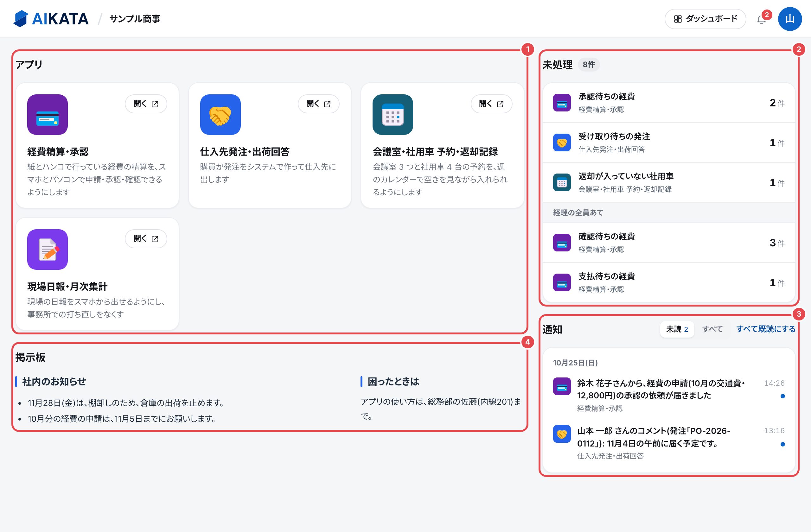Image resolution: width=811 pixels, height=532 pixels.
Task: Click the 8件 count badge
Action: click(589, 64)
